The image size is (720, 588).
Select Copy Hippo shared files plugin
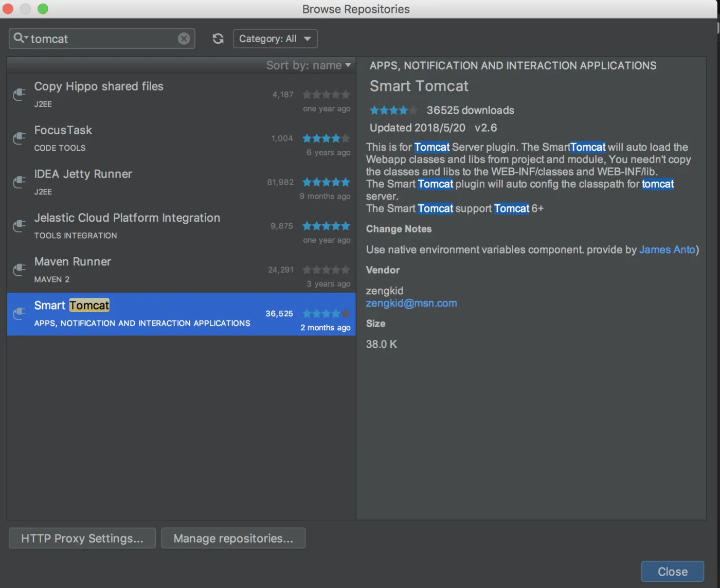pyautogui.click(x=181, y=95)
